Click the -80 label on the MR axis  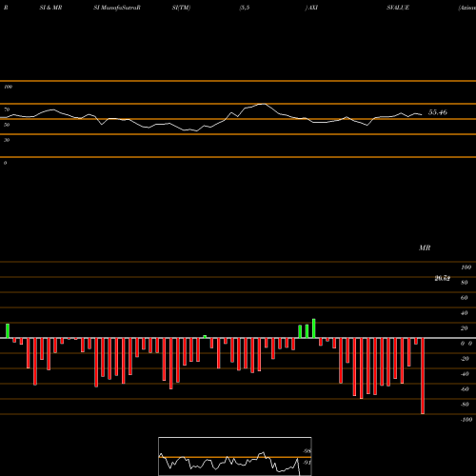click(x=465, y=405)
